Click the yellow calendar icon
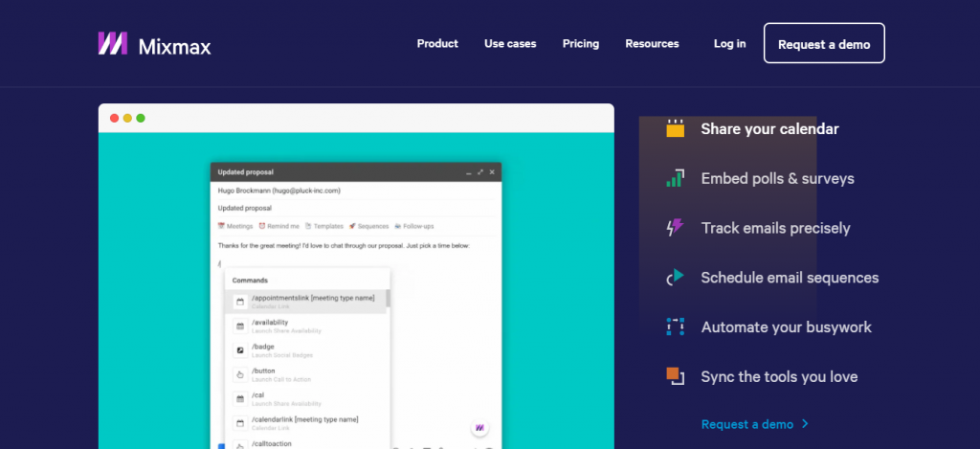980x449 pixels. click(x=675, y=128)
